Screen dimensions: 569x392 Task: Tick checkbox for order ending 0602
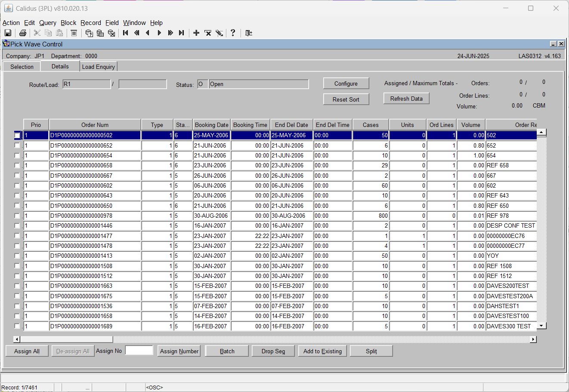pos(17,185)
